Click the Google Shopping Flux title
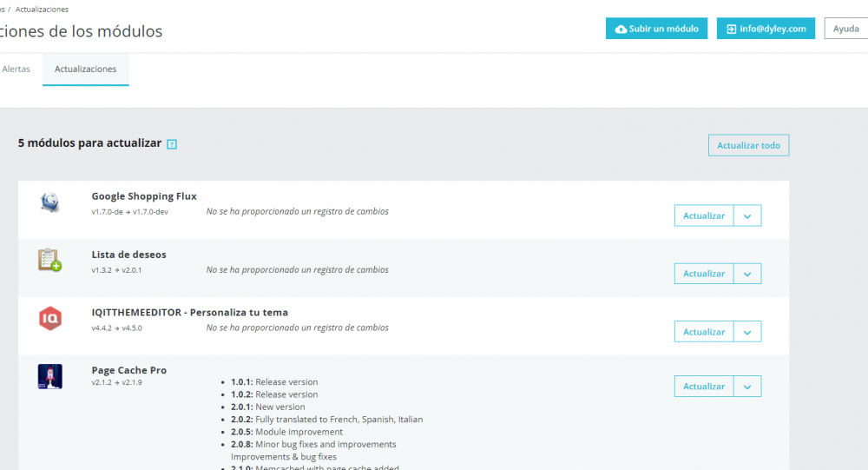The height and width of the screenshot is (470, 868). coord(144,196)
